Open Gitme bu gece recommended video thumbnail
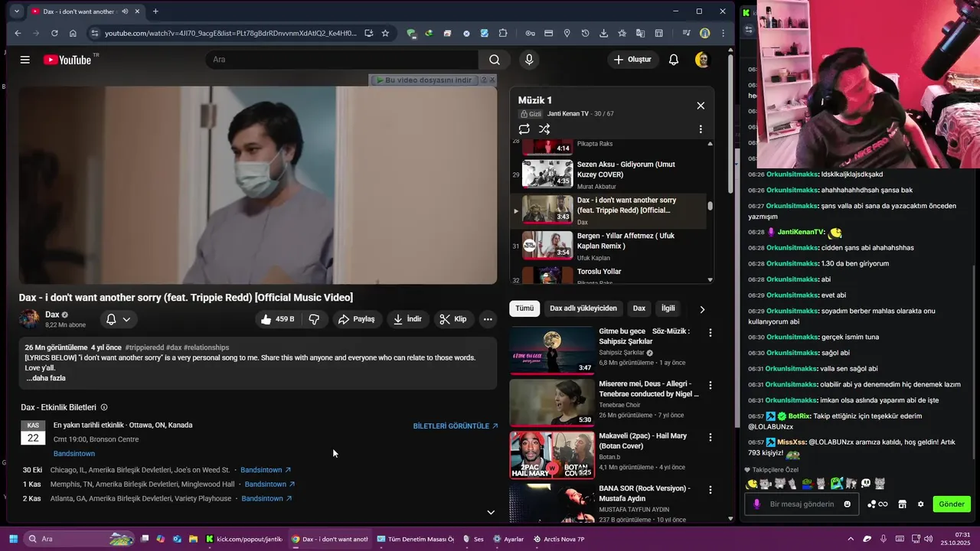The width and height of the screenshot is (980, 551). pos(552,350)
